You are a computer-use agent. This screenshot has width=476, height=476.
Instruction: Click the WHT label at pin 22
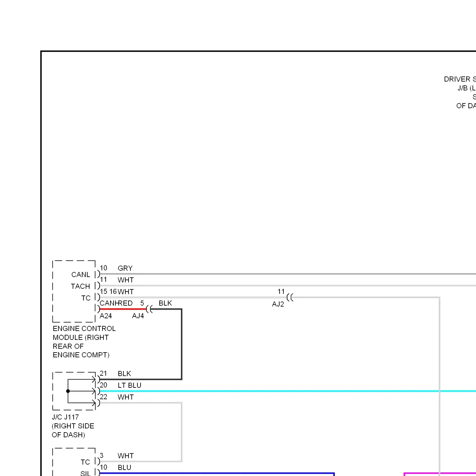coord(126,397)
